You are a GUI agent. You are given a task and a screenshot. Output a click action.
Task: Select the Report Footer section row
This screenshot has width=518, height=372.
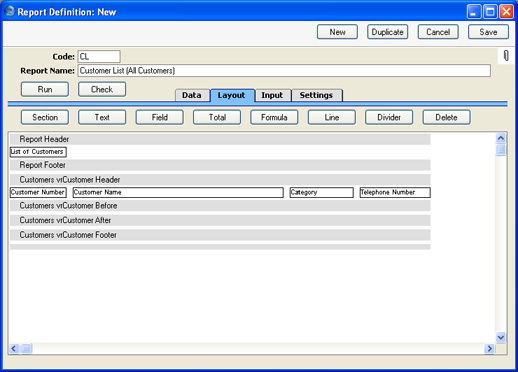pyautogui.click(x=220, y=165)
